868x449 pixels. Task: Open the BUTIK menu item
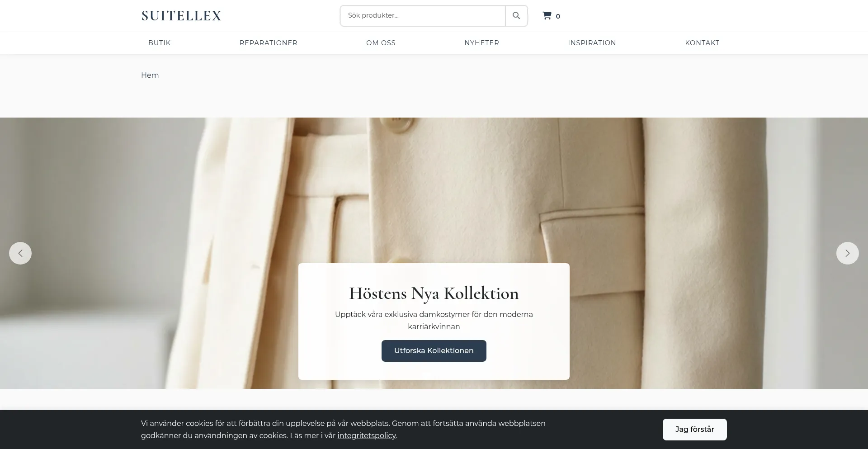coord(159,43)
